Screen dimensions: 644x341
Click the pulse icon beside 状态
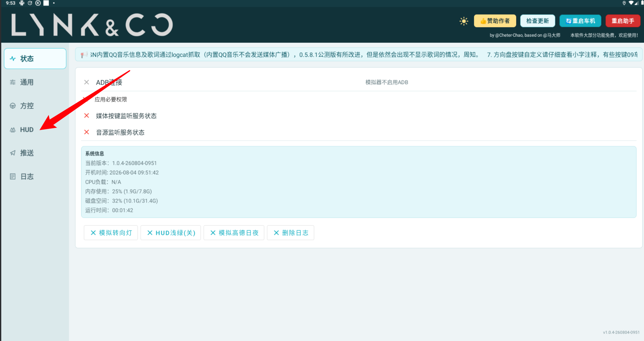[x=13, y=59]
